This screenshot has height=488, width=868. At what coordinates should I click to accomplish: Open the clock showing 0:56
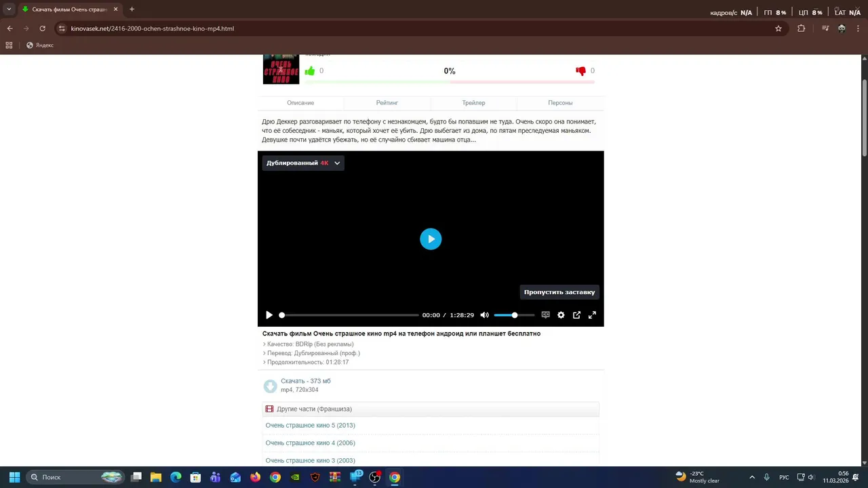(835, 477)
